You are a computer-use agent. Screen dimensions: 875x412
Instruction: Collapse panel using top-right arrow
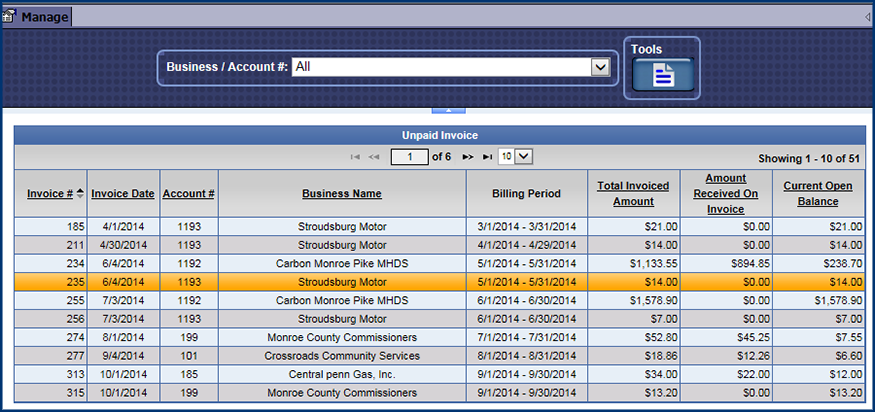pyautogui.click(x=867, y=17)
